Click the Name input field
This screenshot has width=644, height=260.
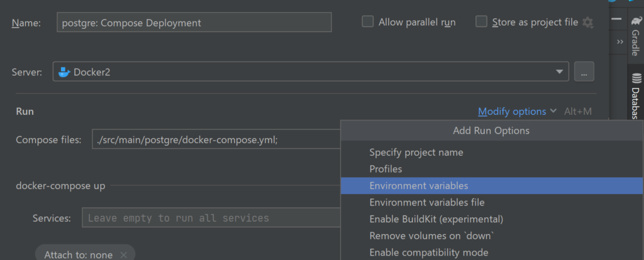[194, 23]
